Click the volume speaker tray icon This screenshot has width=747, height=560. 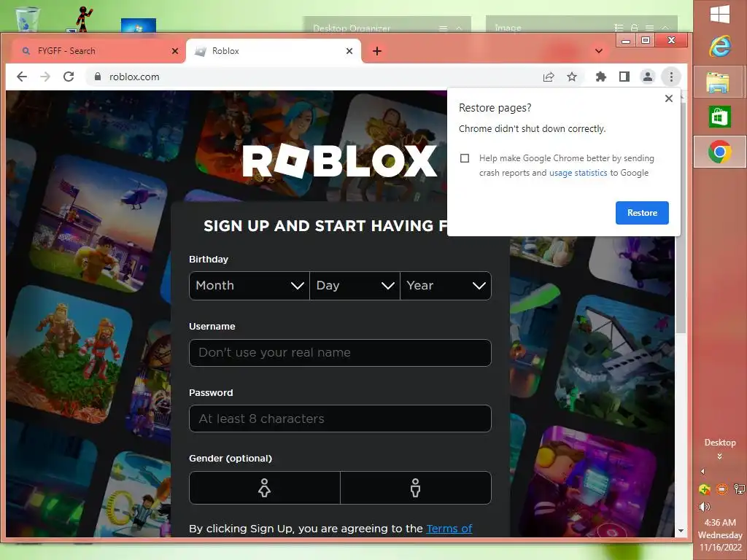point(705,507)
